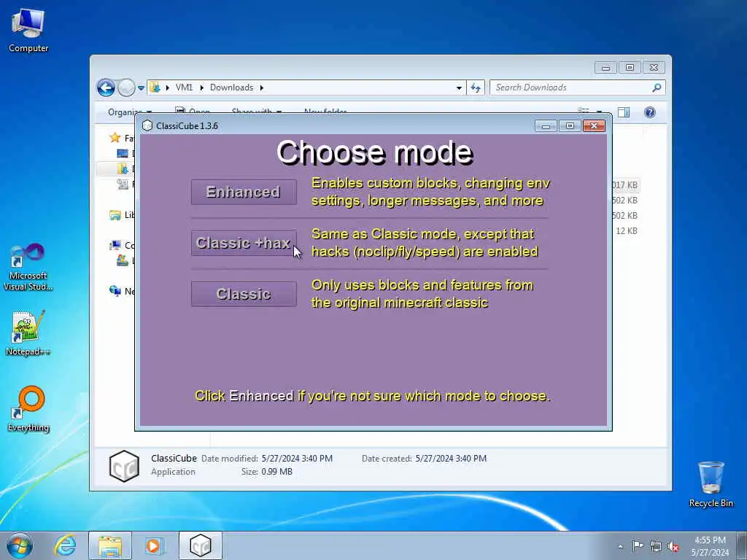Select Recycle Bin on desktop

pos(711,484)
